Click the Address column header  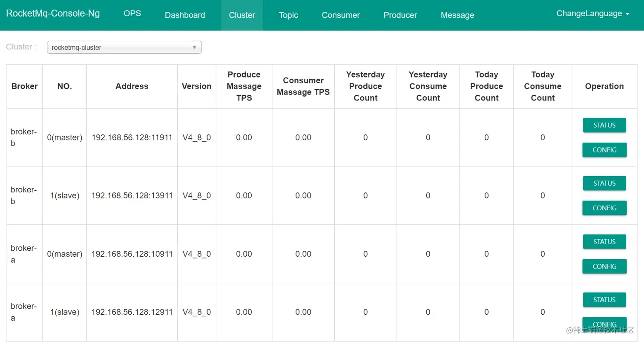132,86
